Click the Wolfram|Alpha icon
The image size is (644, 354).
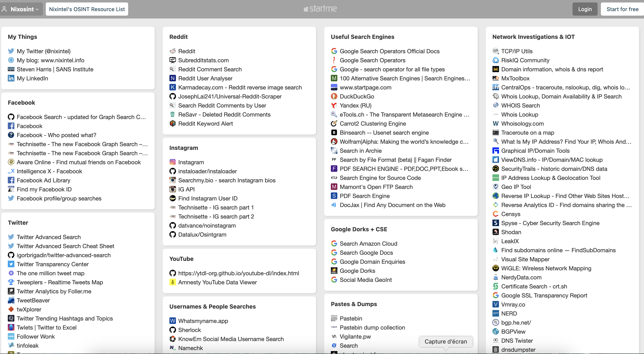(334, 142)
